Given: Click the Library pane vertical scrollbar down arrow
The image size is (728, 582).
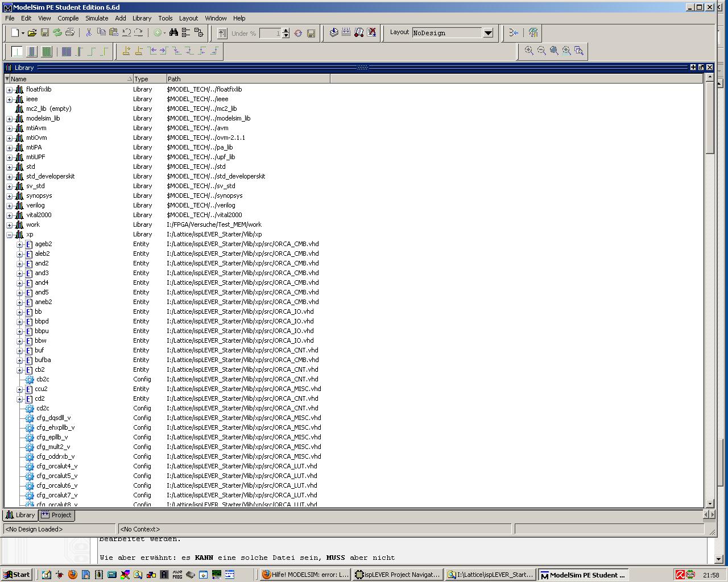Looking at the screenshot, I should tap(710, 504).
